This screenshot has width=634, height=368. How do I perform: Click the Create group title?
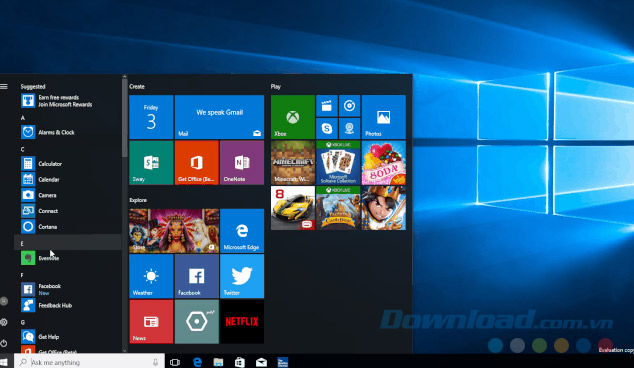pyautogui.click(x=137, y=87)
